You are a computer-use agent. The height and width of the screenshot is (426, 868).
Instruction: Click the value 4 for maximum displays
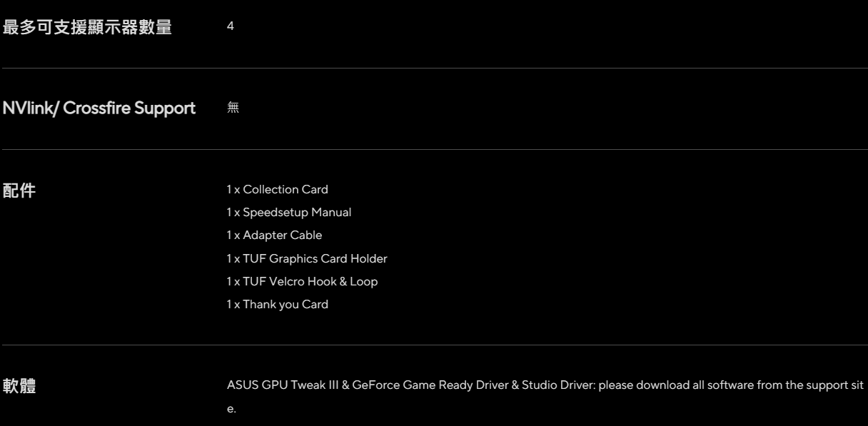(x=230, y=26)
